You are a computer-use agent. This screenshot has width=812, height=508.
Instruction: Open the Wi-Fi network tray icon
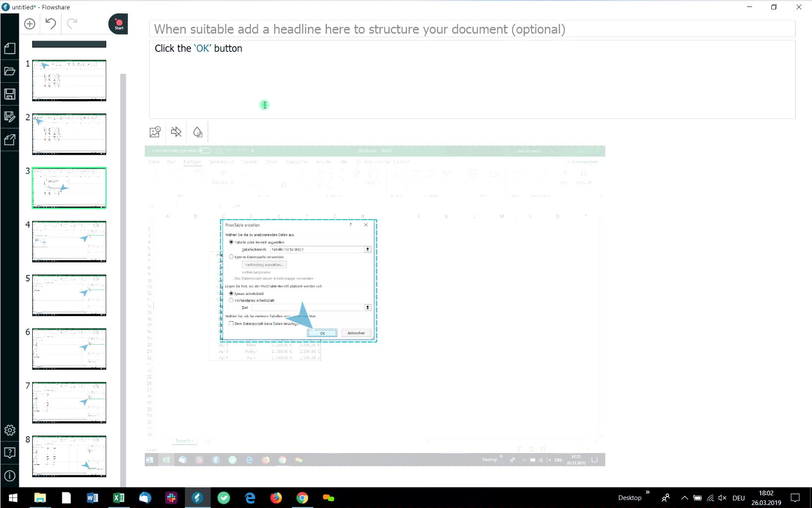click(x=710, y=498)
